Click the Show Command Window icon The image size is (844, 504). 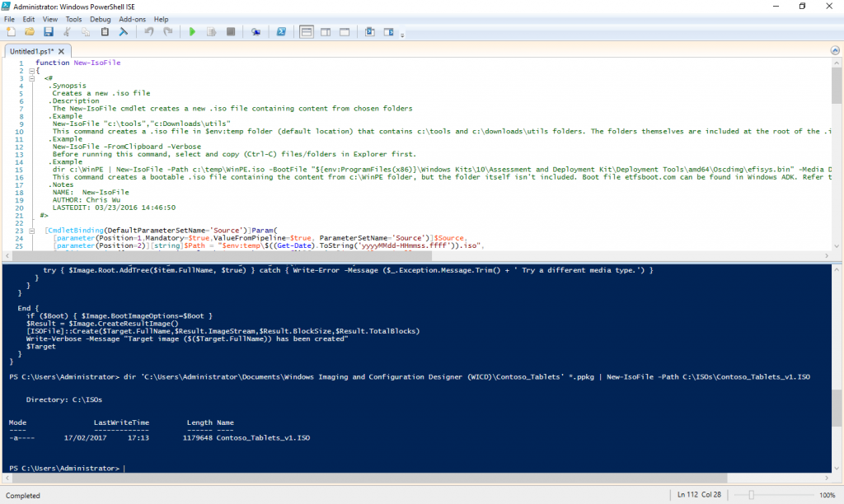click(x=370, y=32)
